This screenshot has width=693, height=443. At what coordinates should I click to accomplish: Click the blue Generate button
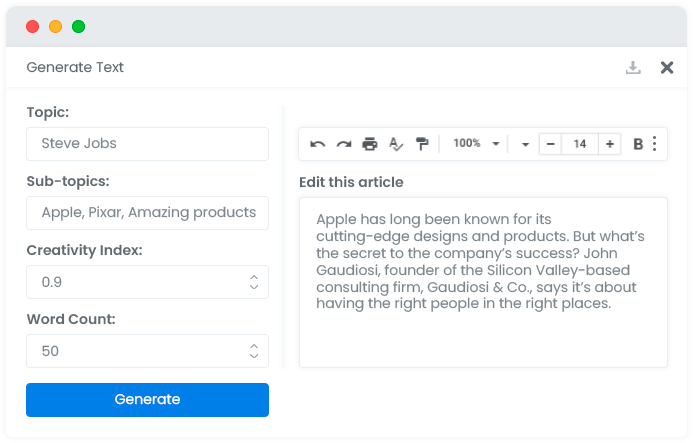tap(147, 400)
